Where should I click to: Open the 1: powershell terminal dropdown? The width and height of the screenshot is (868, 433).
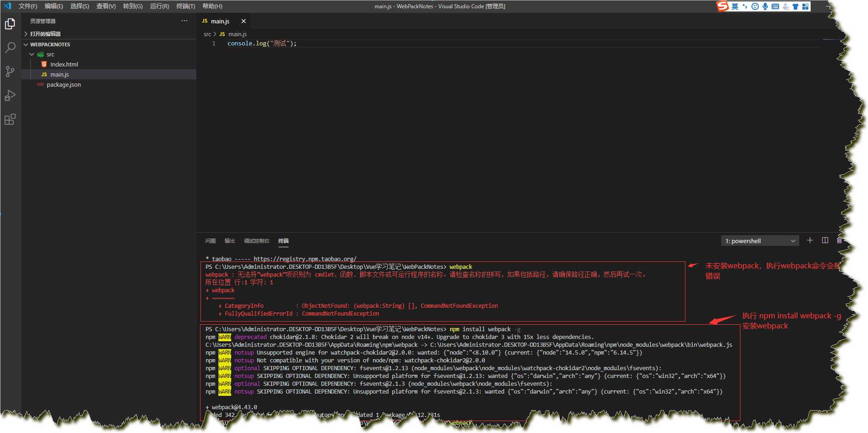pyautogui.click(x=760, y=241)
